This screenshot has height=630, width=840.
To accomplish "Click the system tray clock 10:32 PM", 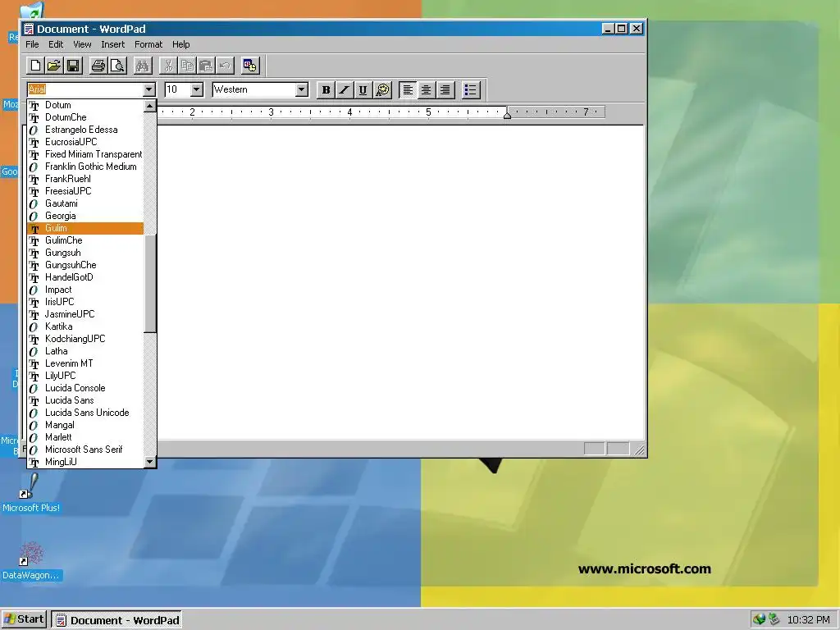I will pyautogui.click(x=808, y=620).
